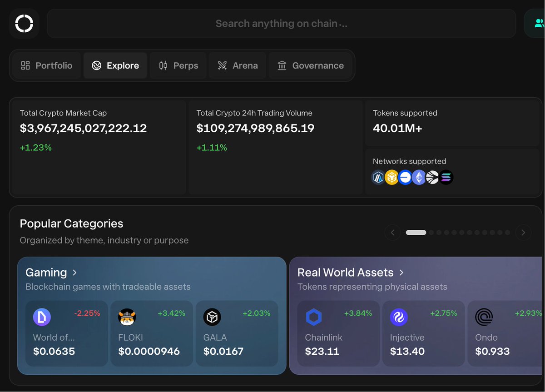545x392 pixels.
Task: Click the 40.01M+ tokens supported value
Action: [397, 129]
